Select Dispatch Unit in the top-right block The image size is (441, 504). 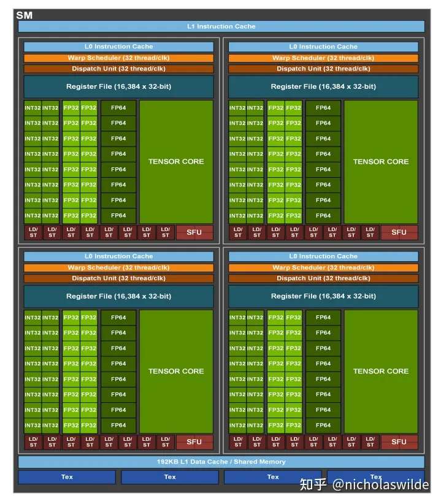coord(323,69)
